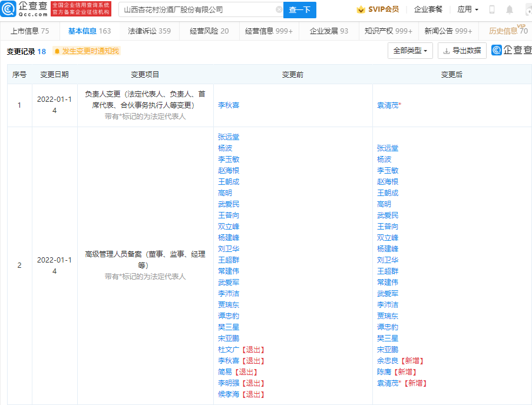Switch to 经营信息 tab

pos(269,31)
